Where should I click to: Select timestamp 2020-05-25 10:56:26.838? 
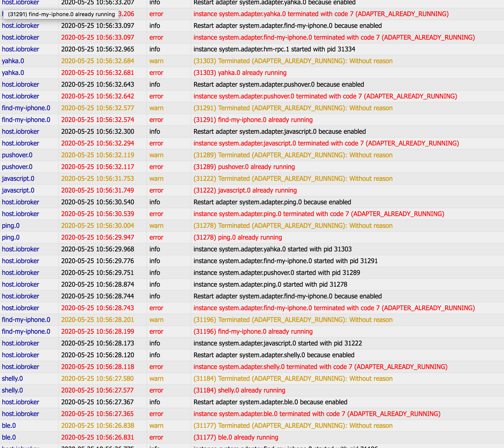pyautogui.click(x=98, y=425)
